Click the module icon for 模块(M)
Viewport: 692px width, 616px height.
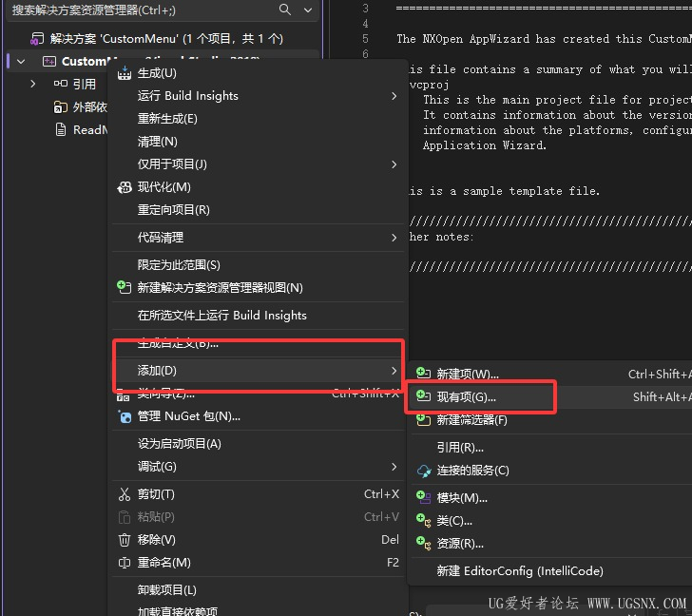[423, 498]
